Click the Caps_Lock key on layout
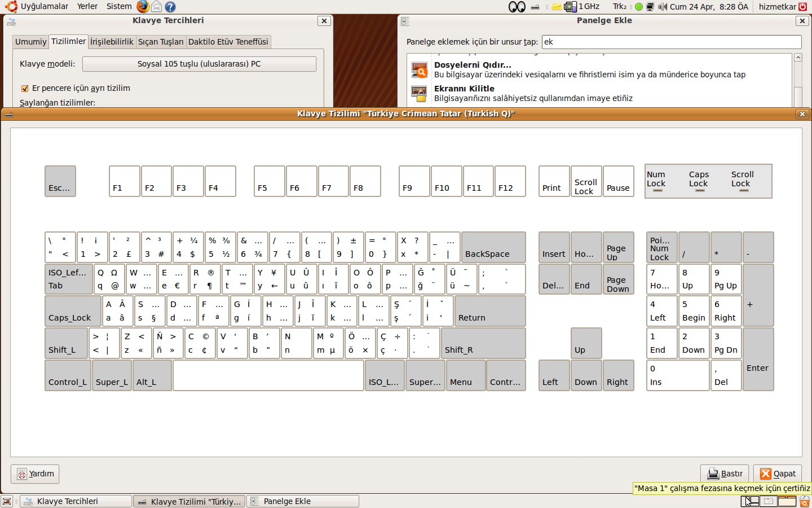Viewport: 812px width, 508px height. click(x=73, y=311)
